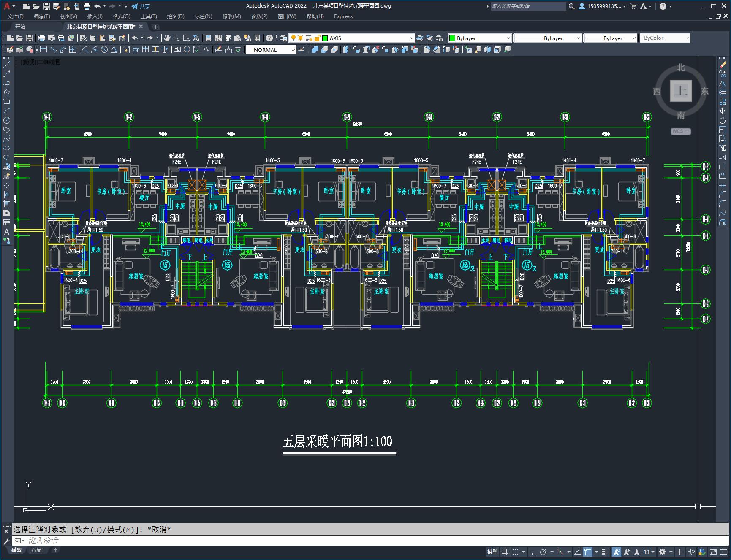Click the 共享 share button
The height and width of the screenshot is (560, 731).
(x=141, y=6)
